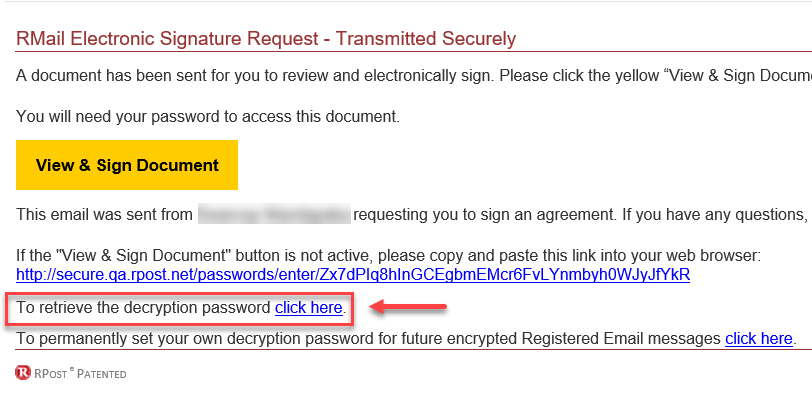
Task: Click the "To retrieve the decryption password" text
Action: coord(143,308)
